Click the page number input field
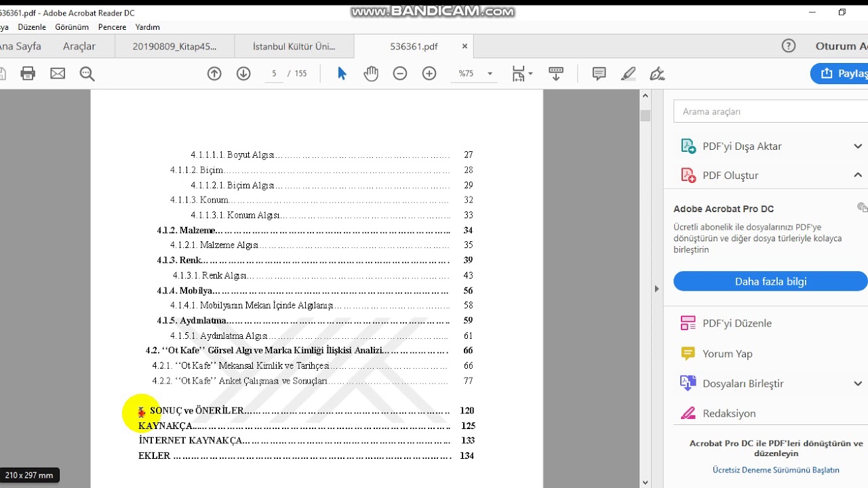 point(274,73)
